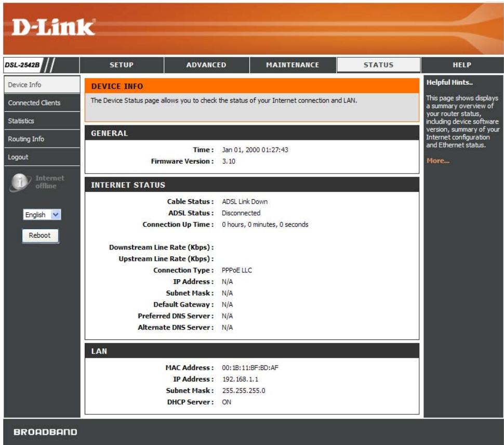The width and height of the screenshot is (504, 445).
Task: Click firmware version value 3.10
Action: coord(229,161)
